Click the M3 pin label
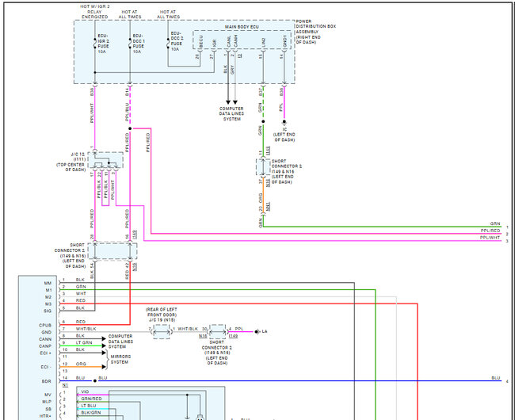This screenshot has height=420, width=515. click(48, 304)
